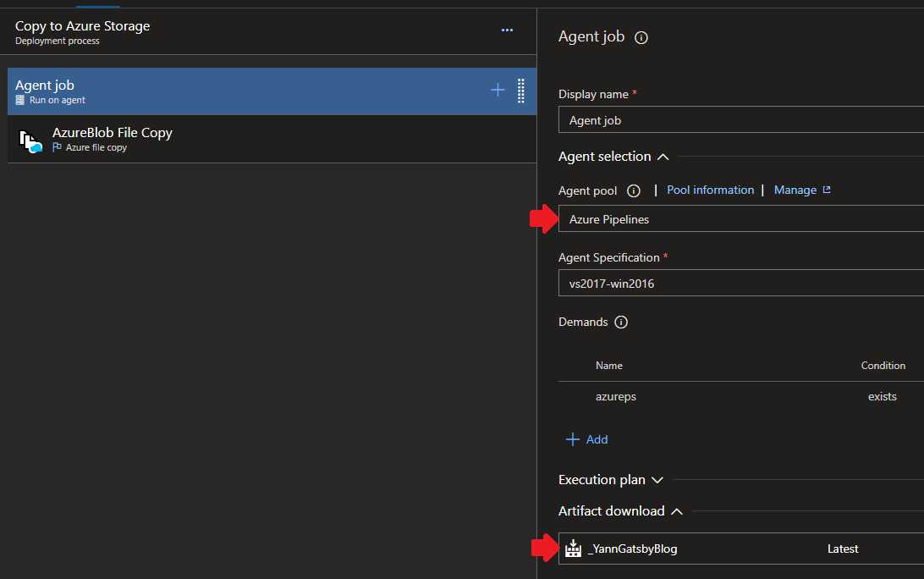Click the AzureBlob File Copy task icon
The width and height of the screenshot is (924, 579).
click(x=30, y=140)
